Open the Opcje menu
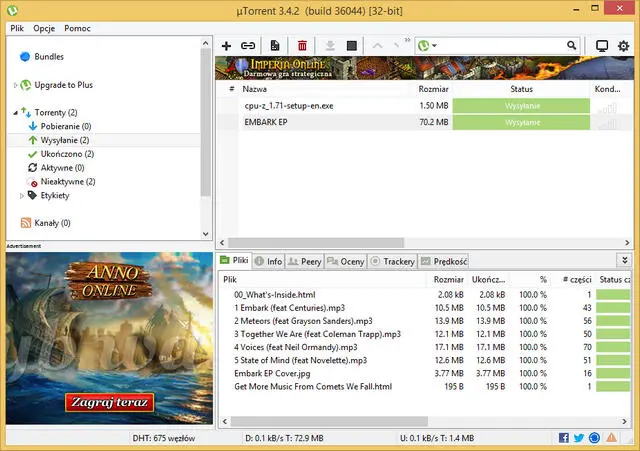Image resolution: width=640 pixels, height=451 pixels. 44,28
